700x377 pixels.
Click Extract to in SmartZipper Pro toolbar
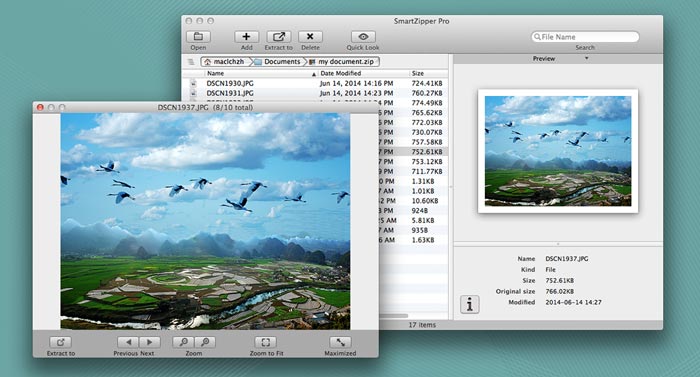tap(279, 37)
